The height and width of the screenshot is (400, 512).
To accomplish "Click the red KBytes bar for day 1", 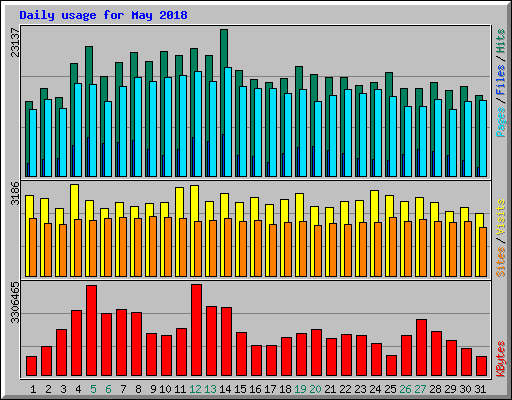I will pos(31,366).
